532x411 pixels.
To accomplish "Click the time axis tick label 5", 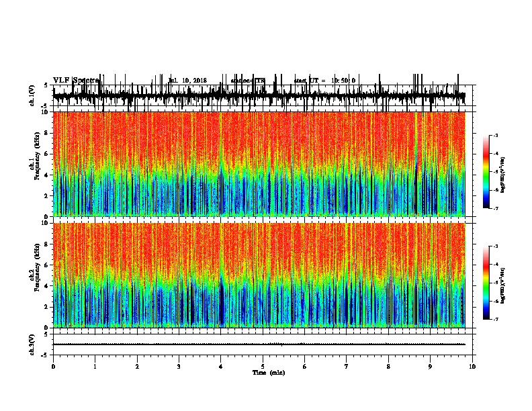I will (x=263, y=367).
